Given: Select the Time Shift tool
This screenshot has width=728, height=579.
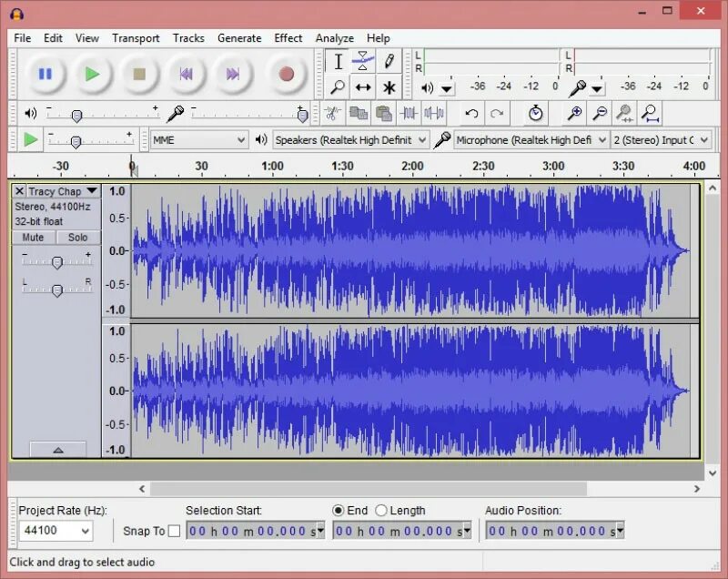Looking at the screenshot, I should (x=363, y=87).
